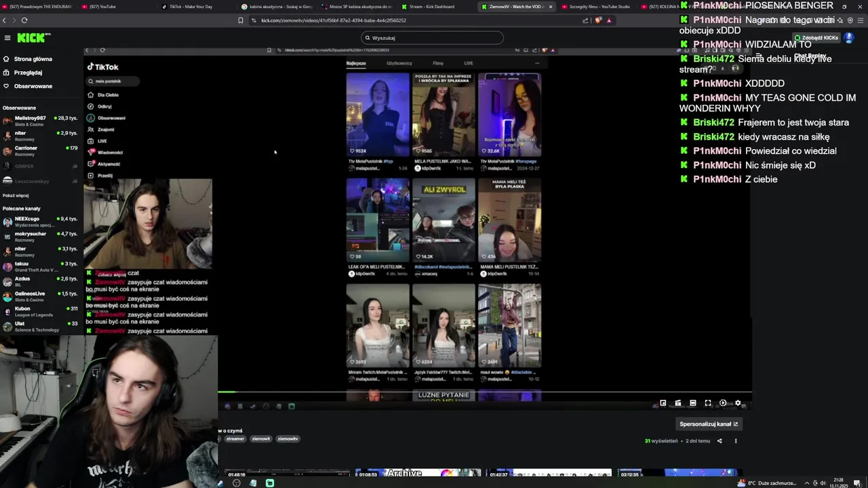
Task: Enter fullscreen on video player
Action: coord(708,403)
